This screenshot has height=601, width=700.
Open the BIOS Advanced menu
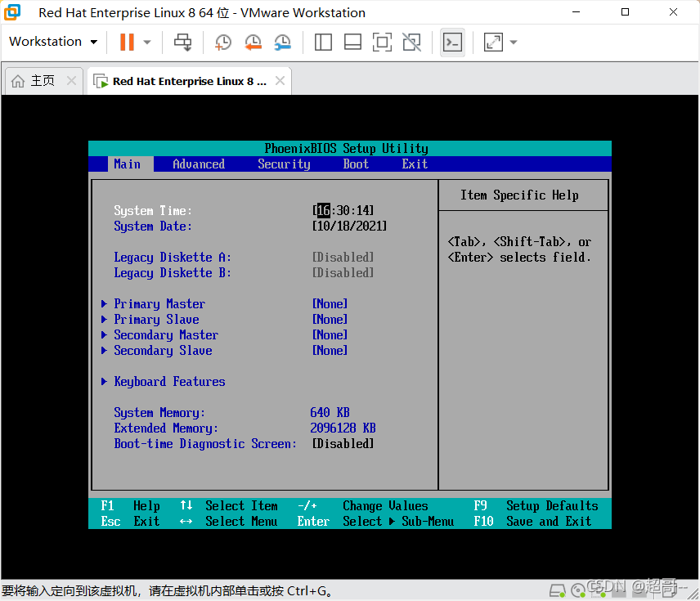(x=199, y=164)
